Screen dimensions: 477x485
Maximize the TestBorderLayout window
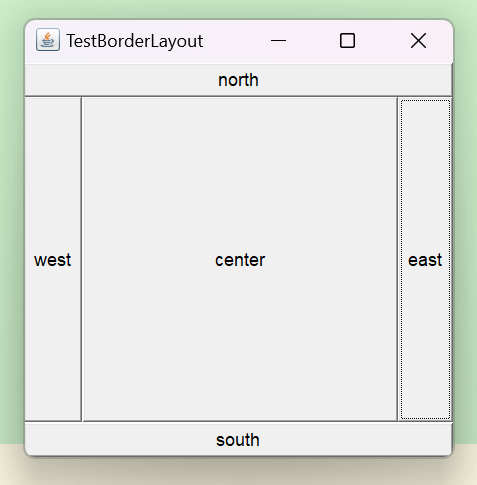tap(347, 41)
